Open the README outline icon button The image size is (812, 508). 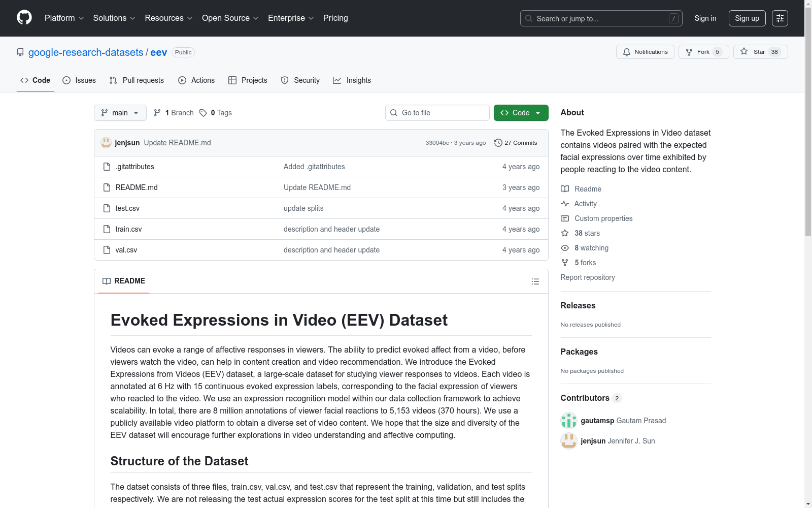pyautogui.click(x=535, y=281)
